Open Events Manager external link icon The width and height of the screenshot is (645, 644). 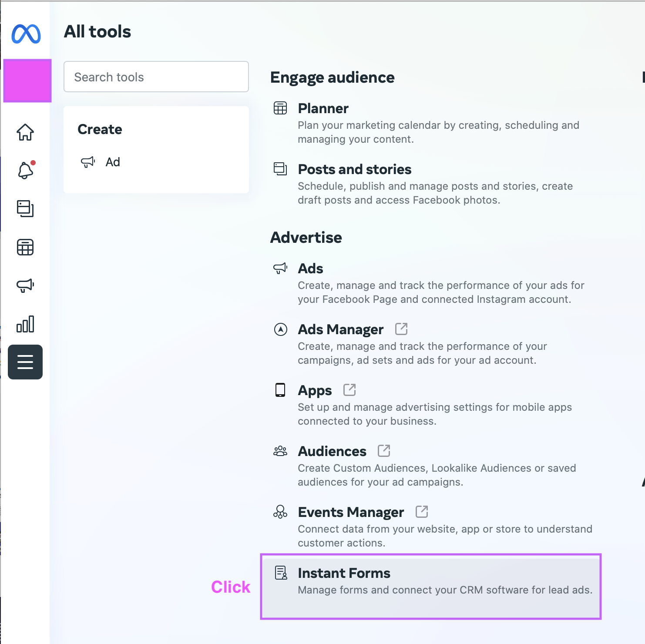pyautogui.click(x=422, y=512)
